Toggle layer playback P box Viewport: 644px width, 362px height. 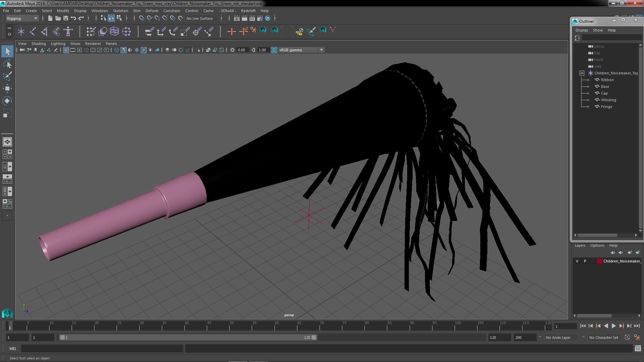tap(585, 261)
